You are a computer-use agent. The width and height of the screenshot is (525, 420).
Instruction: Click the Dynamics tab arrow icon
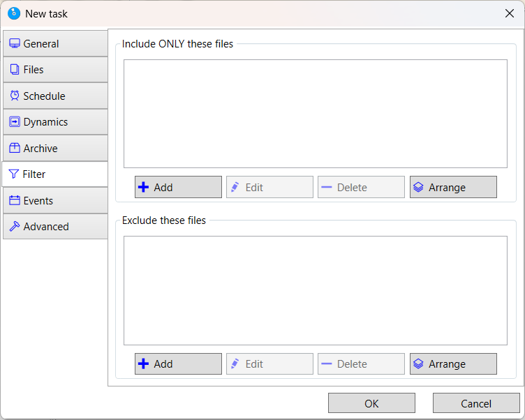pos(15,122)
